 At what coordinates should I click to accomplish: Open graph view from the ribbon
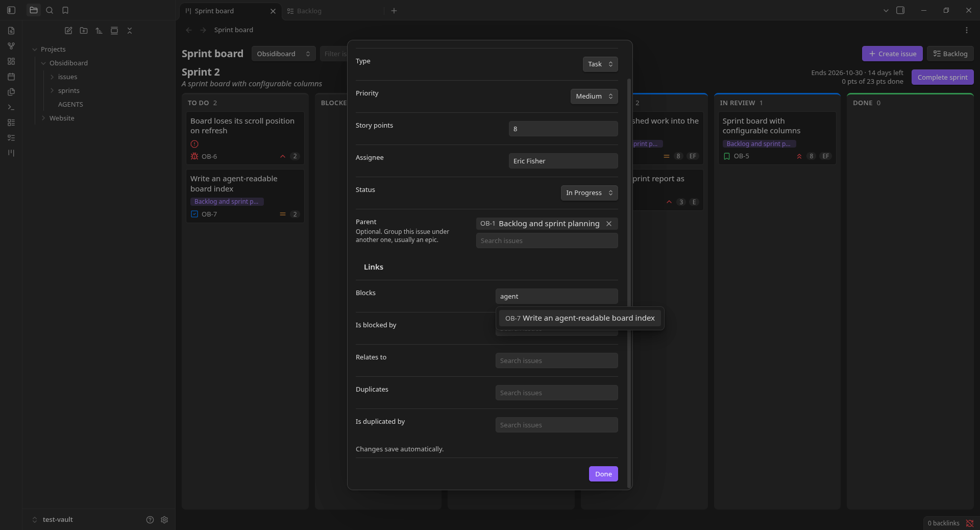click(x=11, y=46)
